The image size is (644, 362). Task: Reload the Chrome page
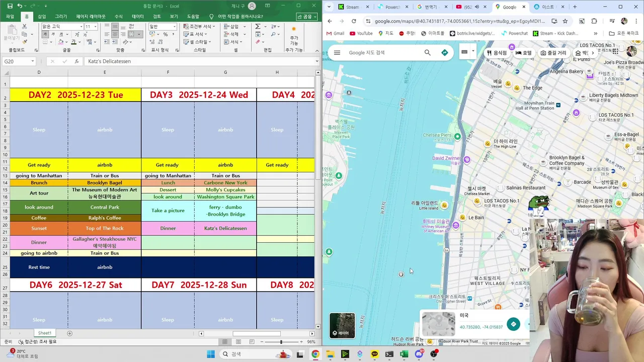pos(354,21)
